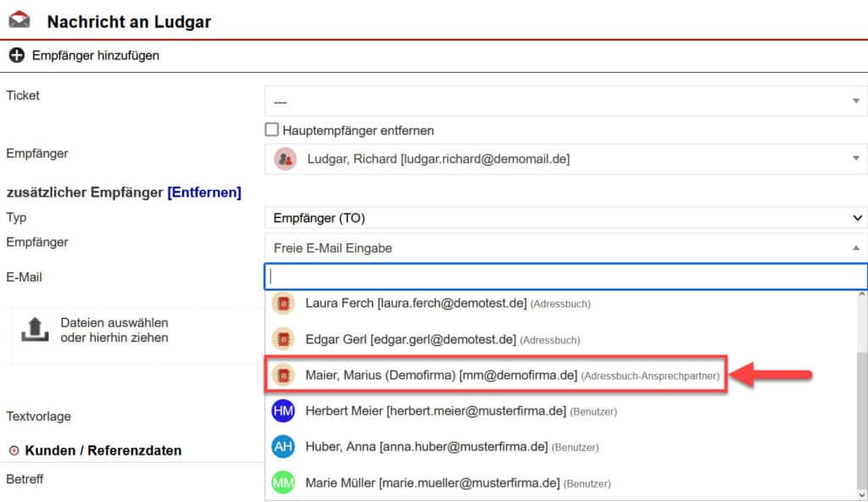Click Herbert Meier's HM avatar icon
This screenshot has width=868, height=502.
point(282,411)
